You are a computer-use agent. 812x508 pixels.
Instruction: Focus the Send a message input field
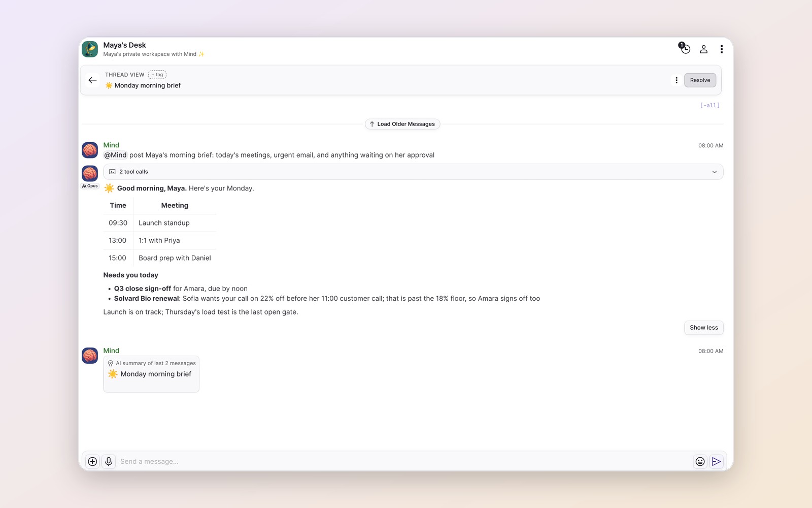(403, 461)
